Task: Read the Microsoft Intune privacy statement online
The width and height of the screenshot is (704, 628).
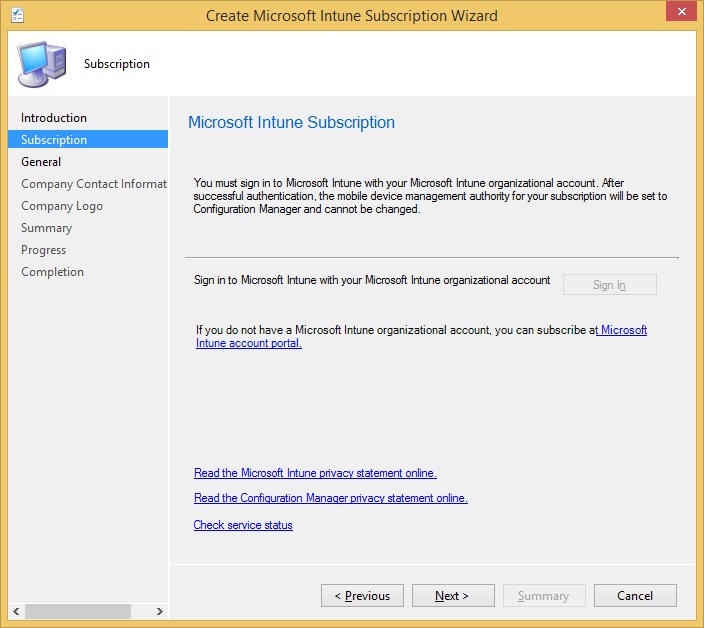Action: point(315,473)
